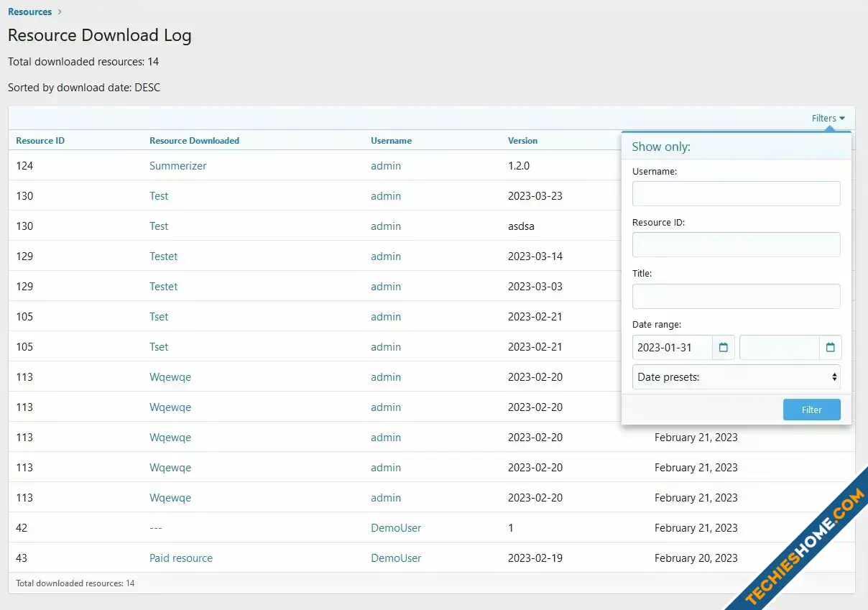Viewport: 868px width, 610px height.
Task: Focus the Username filter input
Action: click(736, 193)
